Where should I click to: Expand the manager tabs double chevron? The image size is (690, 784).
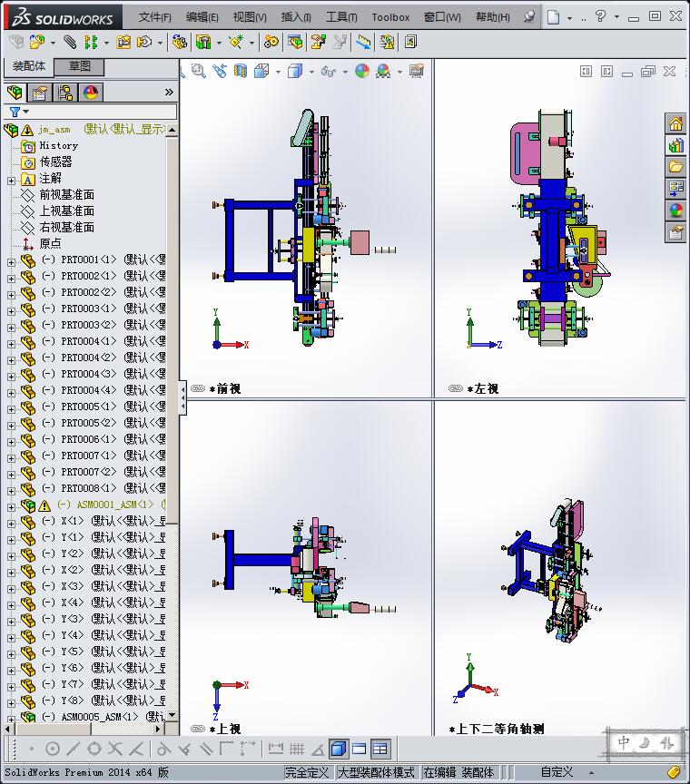click(x=169, y=92)
